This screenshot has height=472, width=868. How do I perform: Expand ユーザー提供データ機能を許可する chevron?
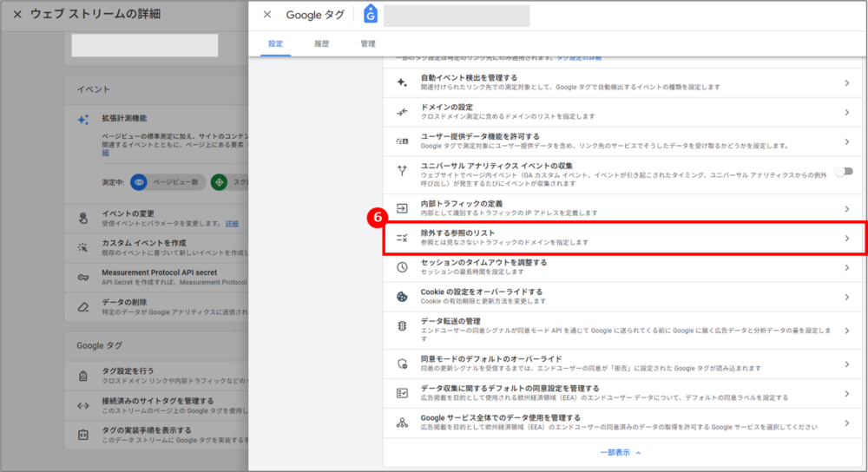pyautogui.click(x=847, y=141)
